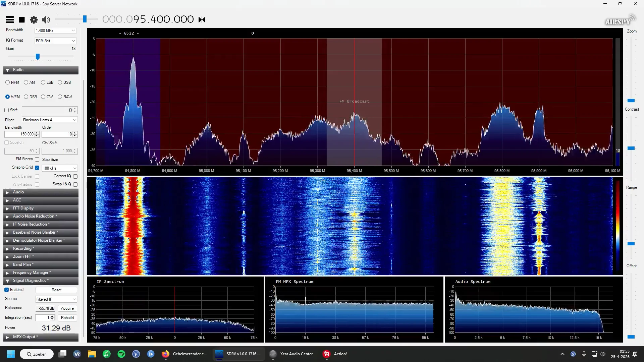Adjust the Range slider handle
Viewport: 644px width, 362px height.
tap(631, 244)
